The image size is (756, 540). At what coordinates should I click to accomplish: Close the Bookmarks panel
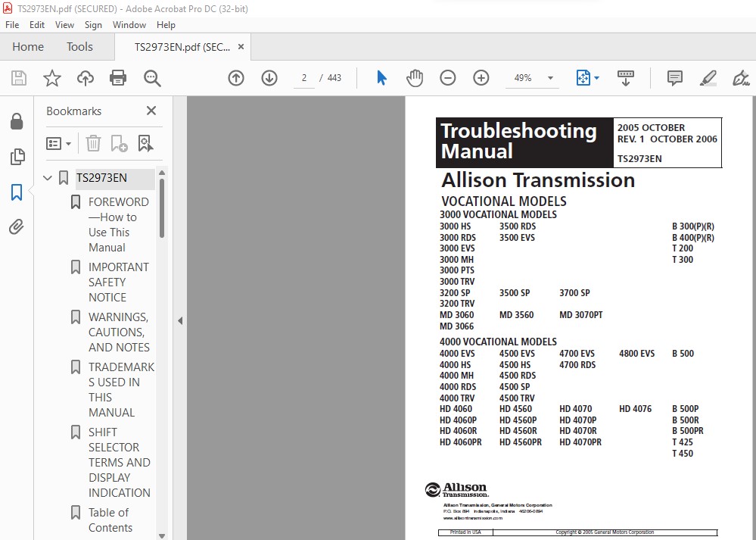click(x=151, y=111)
